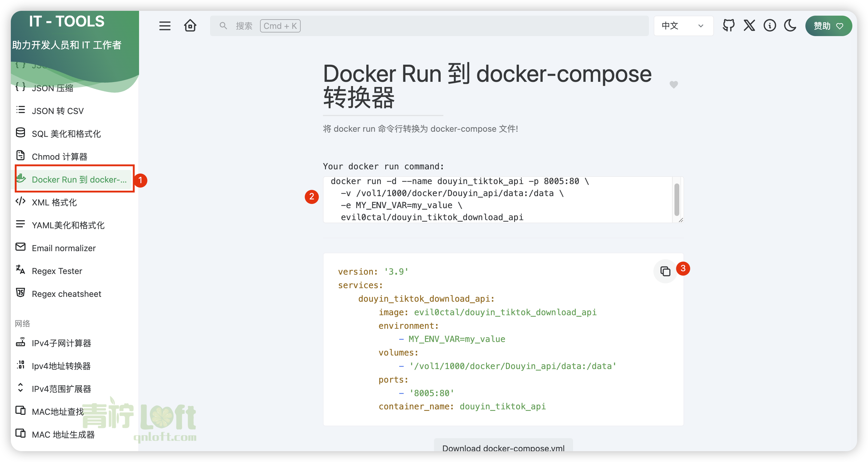This screenshot has width=868, height=462.
Task: Copy the generated docker-compose output
Action: coord(665,271)
